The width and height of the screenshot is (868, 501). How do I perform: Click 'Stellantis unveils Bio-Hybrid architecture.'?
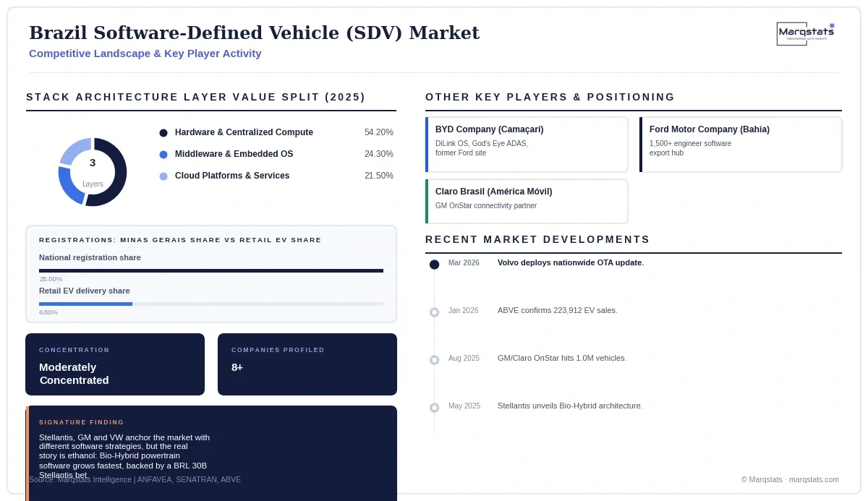click(x=570, y=406)
